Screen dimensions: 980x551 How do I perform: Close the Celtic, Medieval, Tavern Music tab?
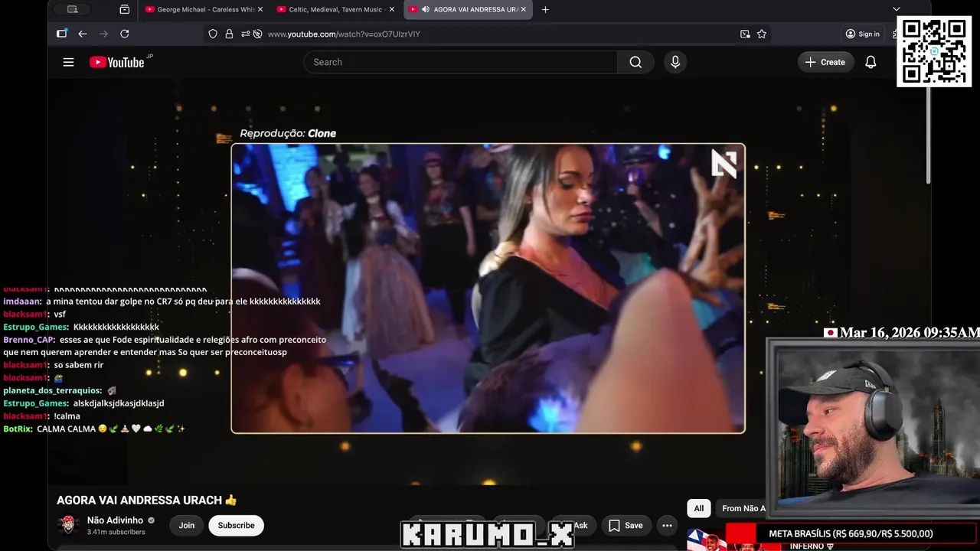tap(392, 9)
